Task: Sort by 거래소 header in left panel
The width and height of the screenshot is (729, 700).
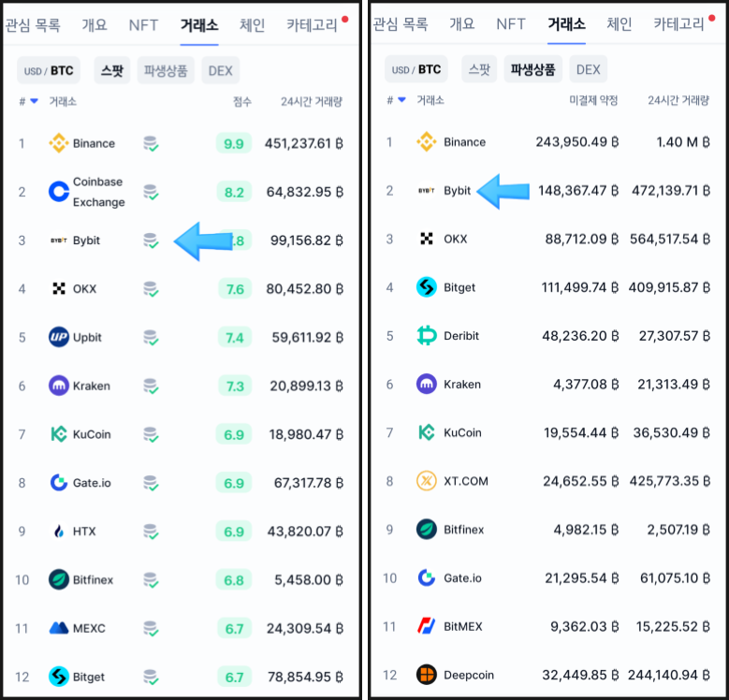Action: (x=63, y=101)
